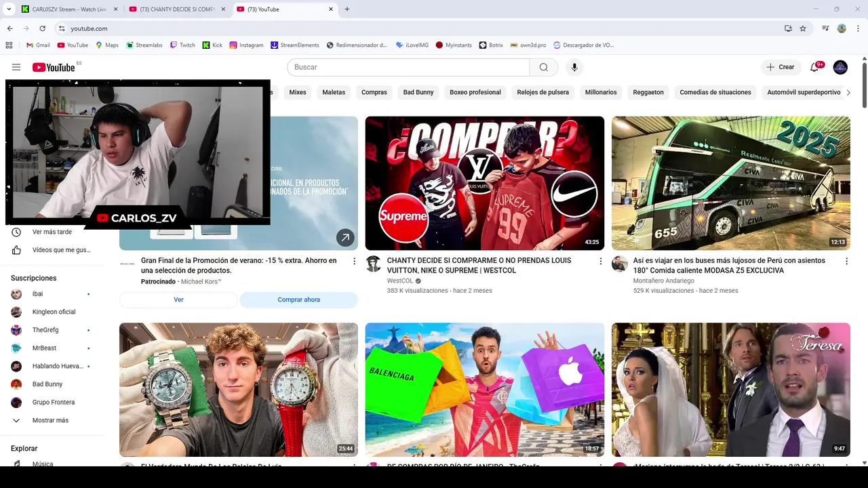Show more chips with the right arrow
This screenshot has width=868, height=488.
tap(848, 92)
